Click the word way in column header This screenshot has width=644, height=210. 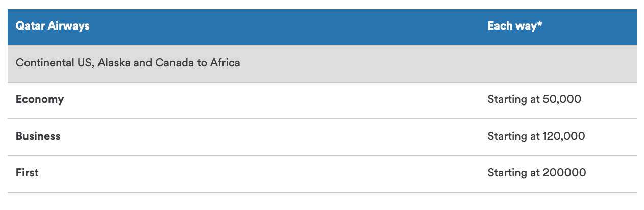(x=525, y=27)
